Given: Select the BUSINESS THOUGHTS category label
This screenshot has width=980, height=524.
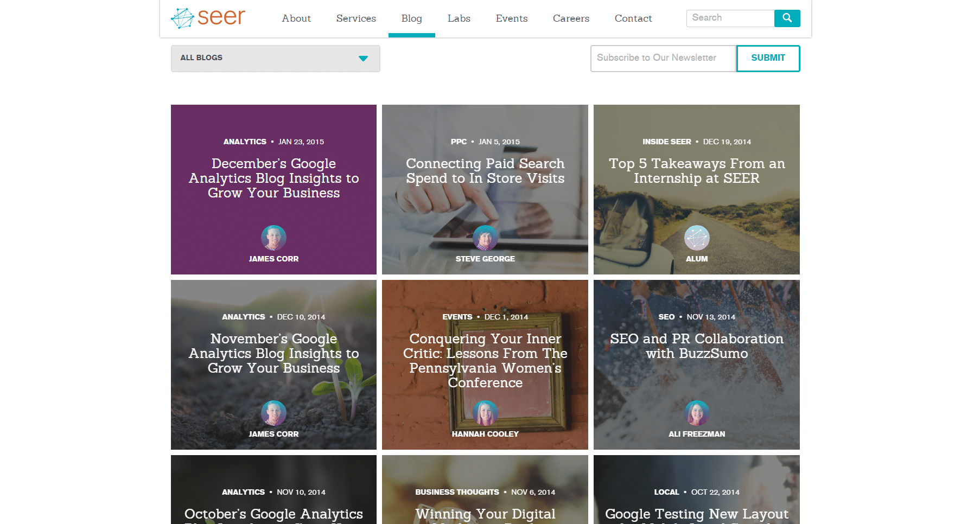Looking at the screenshot, I should 457,492.
